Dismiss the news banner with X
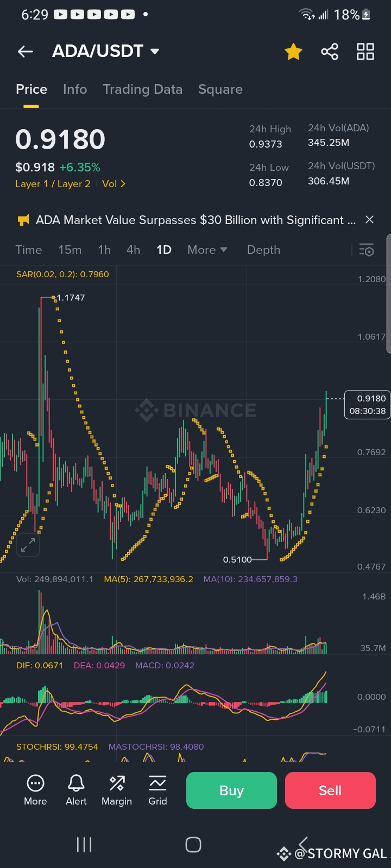The height and width of the screenshot is (868, 391). (370, 220)
